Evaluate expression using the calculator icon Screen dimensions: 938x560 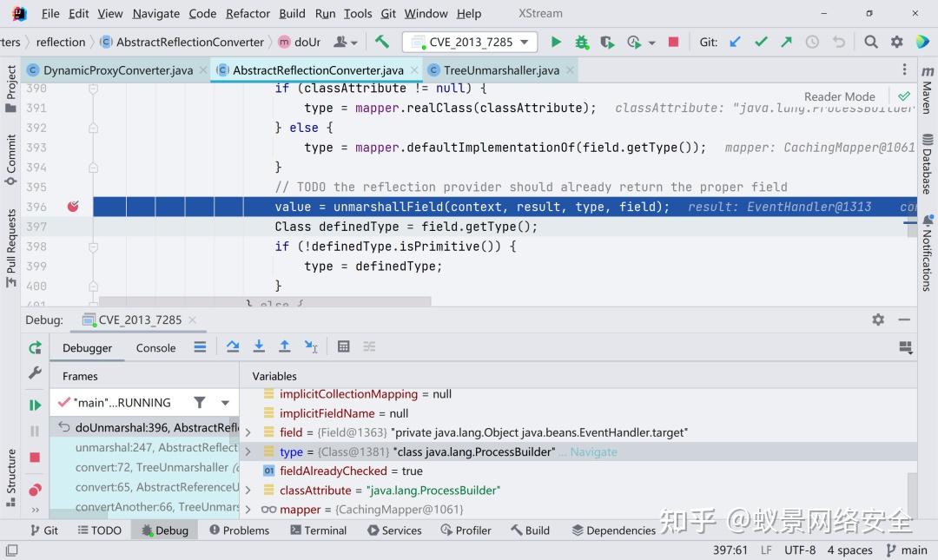[343, 346]
